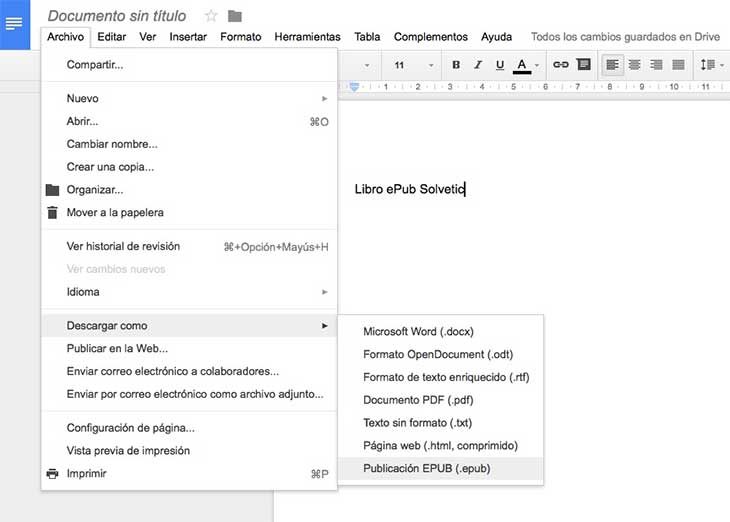The height and width of the screenshot is (522, 730).
Task: Select Vista previa de impresión
Action: 189,451
